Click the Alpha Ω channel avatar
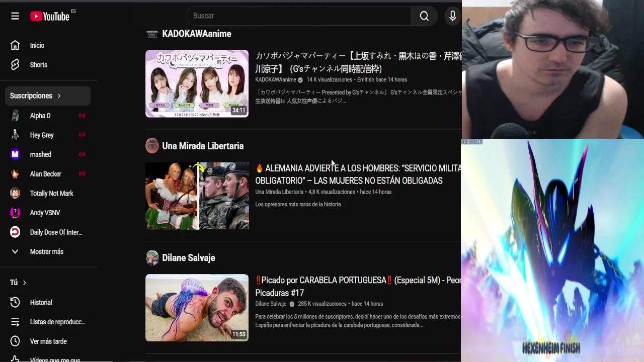This screenshot has width=644, height=362. tap(15, 116)
